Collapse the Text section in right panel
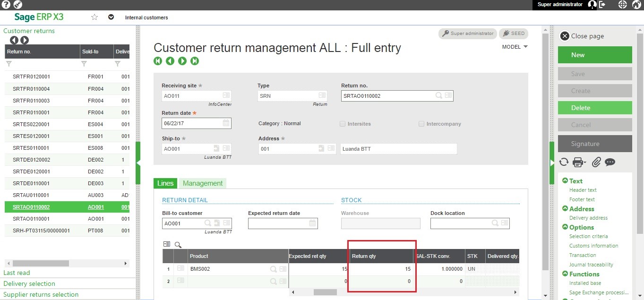644x300 pixels. pos(565,181)
